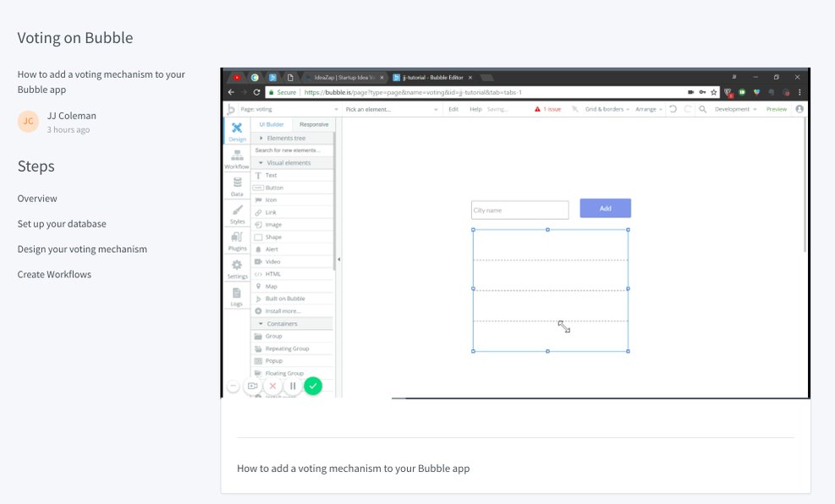The image size is (835, 504).
Task: Collapse the Visual elements section
Action: point(293,163)
